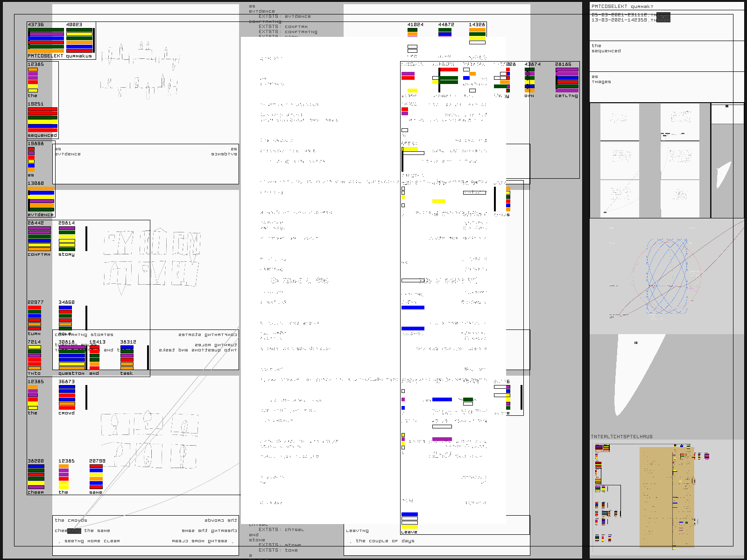Click the INTERLICHTSPIELHAUS label
Viewport: 747px width, 560px height.
[x=621, y=437]
